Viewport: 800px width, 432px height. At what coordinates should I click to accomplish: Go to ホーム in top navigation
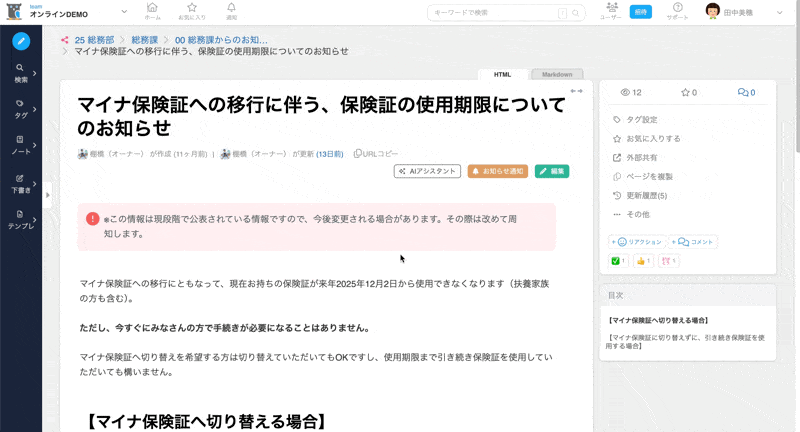click(x=152, y=12)
